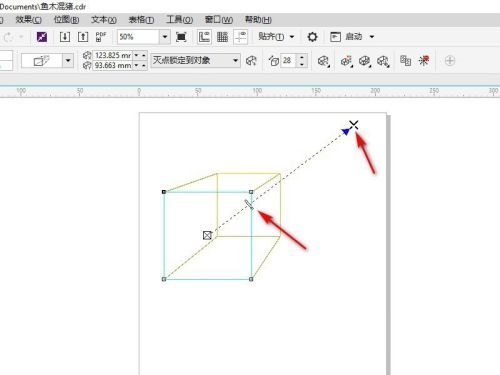Screen dimensions: 500x375
Task: Open the 帮助(H) menu
Action: tap(258, 20)
